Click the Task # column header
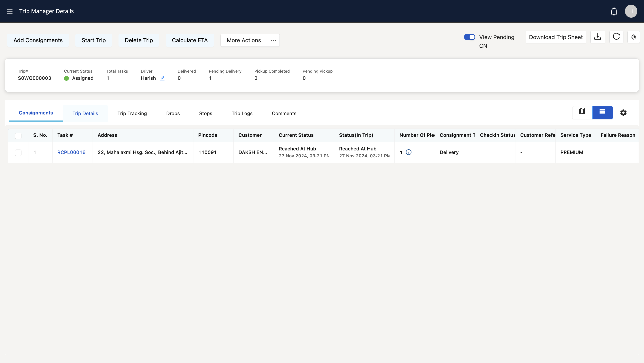644x363 pixels. click(x=72, y=135)
